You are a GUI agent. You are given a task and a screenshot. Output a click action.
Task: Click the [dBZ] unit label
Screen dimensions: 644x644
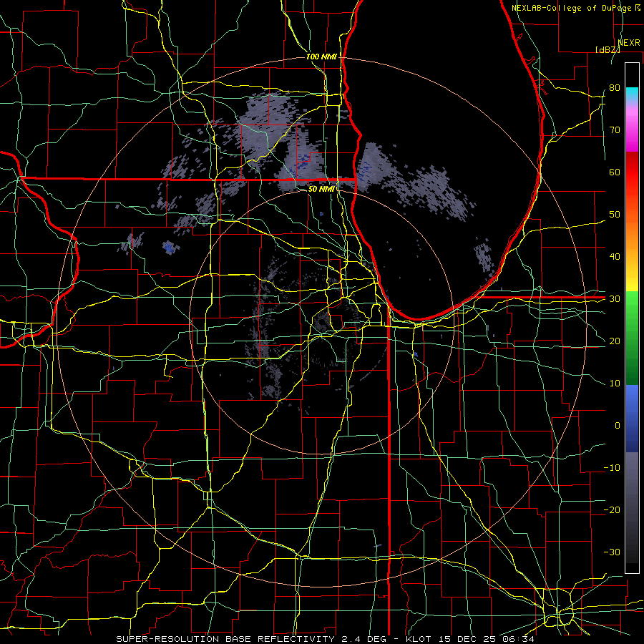(x=608, y=49)
